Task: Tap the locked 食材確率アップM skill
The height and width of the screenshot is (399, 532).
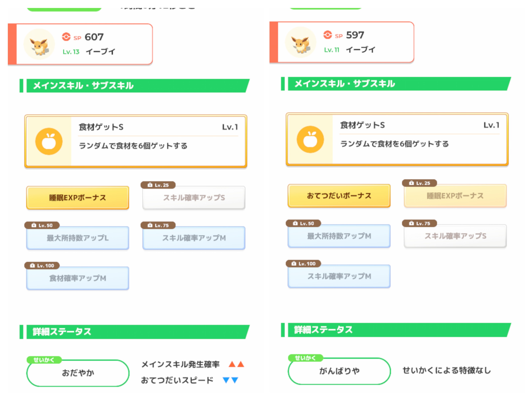Action: (x=78, y=278)
